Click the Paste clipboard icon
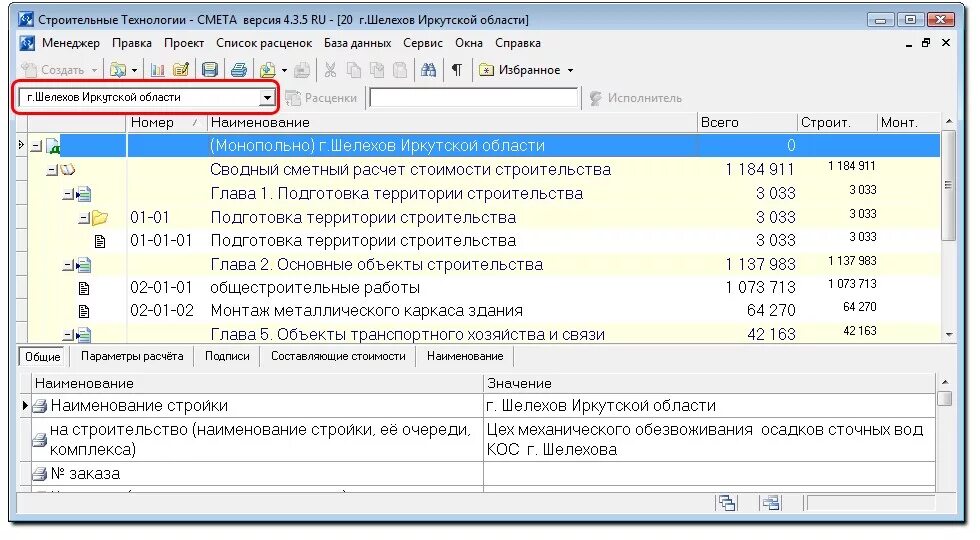This screenshot has height=540, width=980. pos(400,70)
